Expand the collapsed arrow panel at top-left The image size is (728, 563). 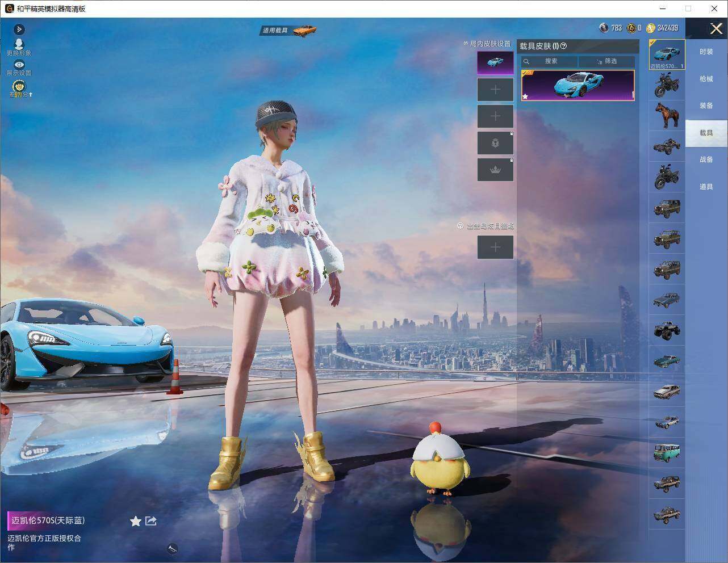click(x=19, y=29)
